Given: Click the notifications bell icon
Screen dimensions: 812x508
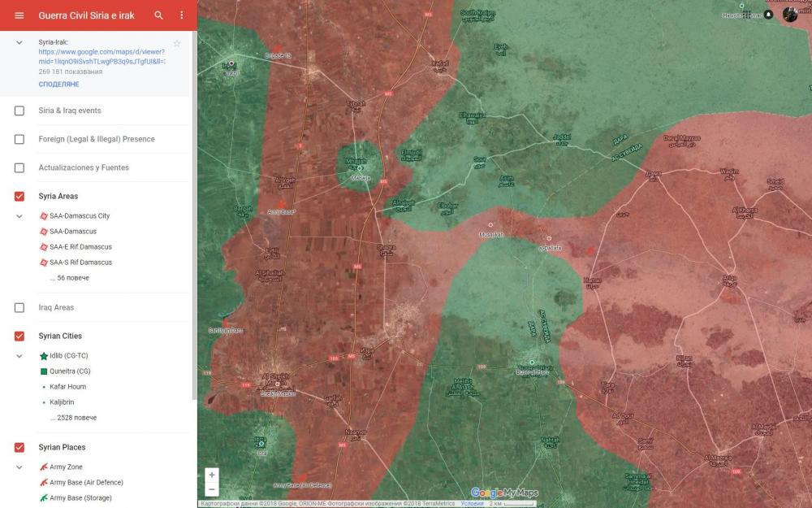Looking at the screenshot, I should coord(768,15).
